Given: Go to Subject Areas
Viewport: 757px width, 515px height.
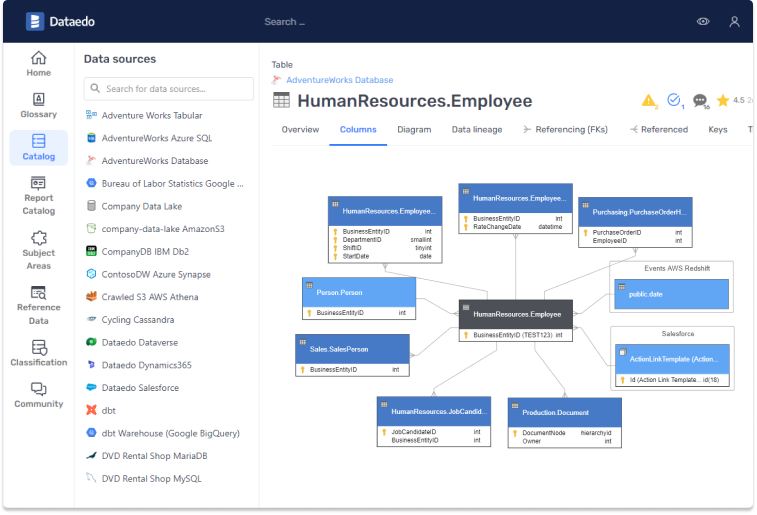Looking at the screenshot, I should (38, 249).
